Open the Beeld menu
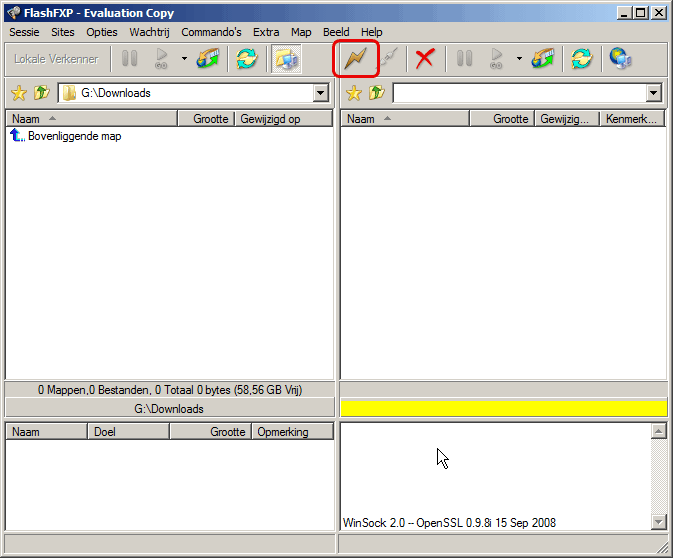The height and width of the screenshot is (558, 673). pyautogui.click(x=336, y=32)
